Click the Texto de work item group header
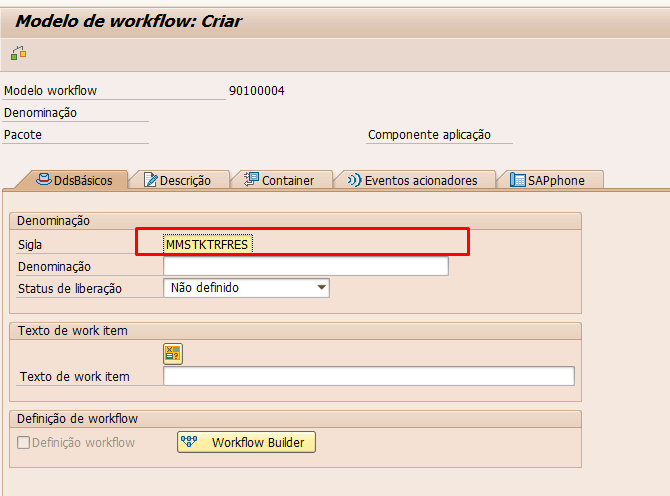 73,331
